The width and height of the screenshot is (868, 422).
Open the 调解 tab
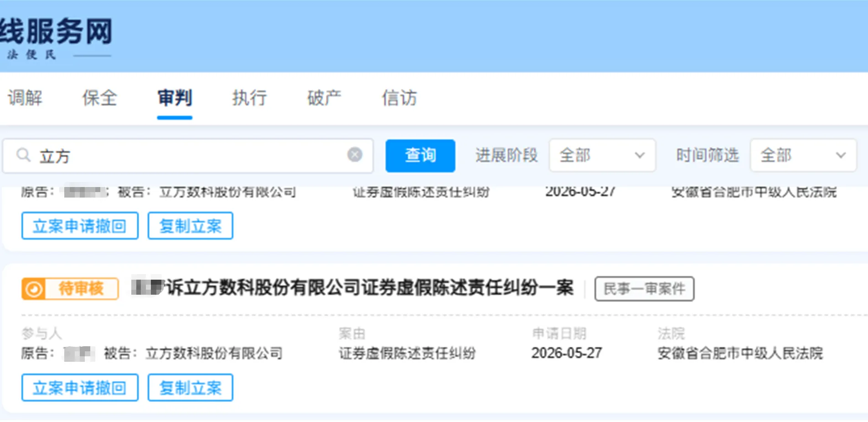click(25, 98)
